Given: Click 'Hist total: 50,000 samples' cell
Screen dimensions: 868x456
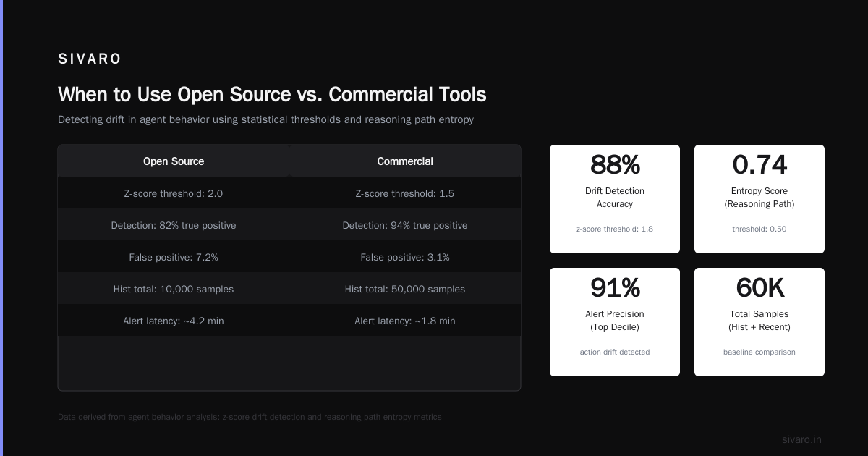Looking at the screenshot, I should point(405,289).
